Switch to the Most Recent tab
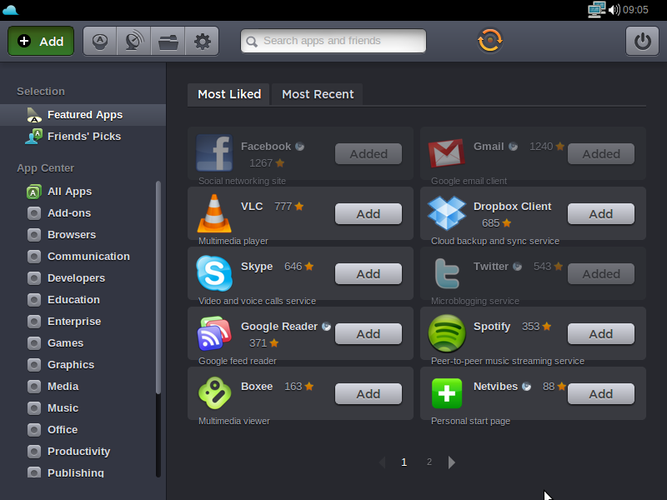The height and width of the screenshot is (500, 667). click(x=317, y=94)
